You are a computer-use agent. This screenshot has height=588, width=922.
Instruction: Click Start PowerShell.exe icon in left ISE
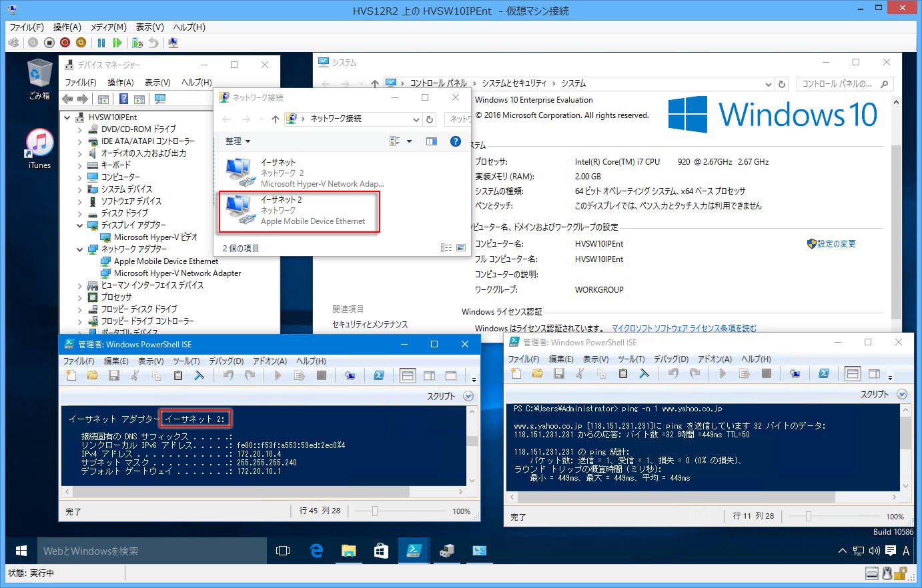point(379,376)
